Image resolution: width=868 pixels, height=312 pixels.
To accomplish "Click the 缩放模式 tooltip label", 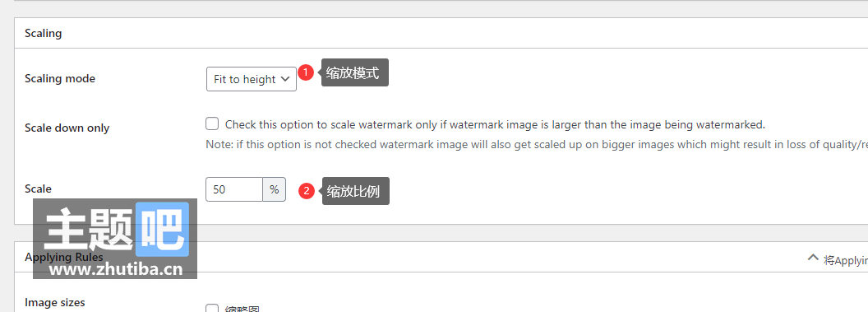I will click(x=355, y=72).
